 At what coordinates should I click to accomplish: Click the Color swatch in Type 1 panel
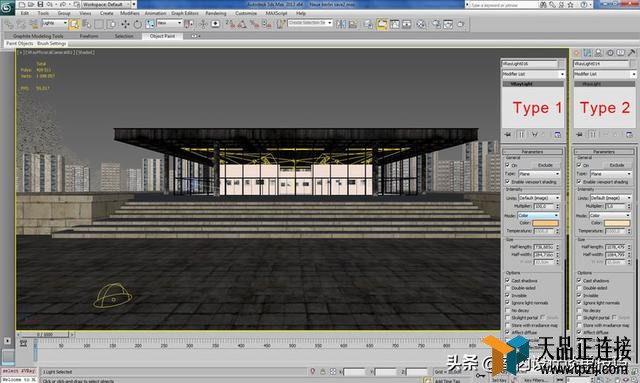click(x=545, y=223)
